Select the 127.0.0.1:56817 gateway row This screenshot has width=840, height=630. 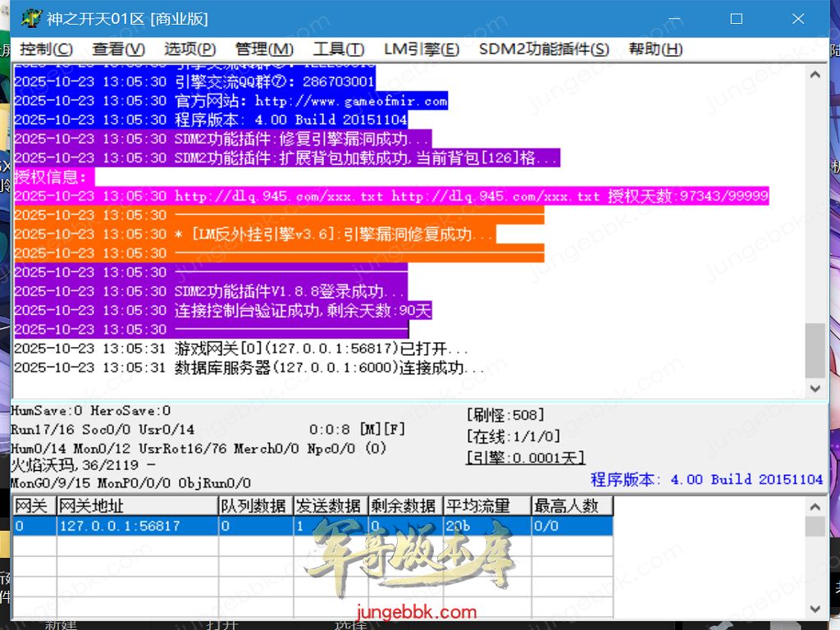click(x=119, y=526)
